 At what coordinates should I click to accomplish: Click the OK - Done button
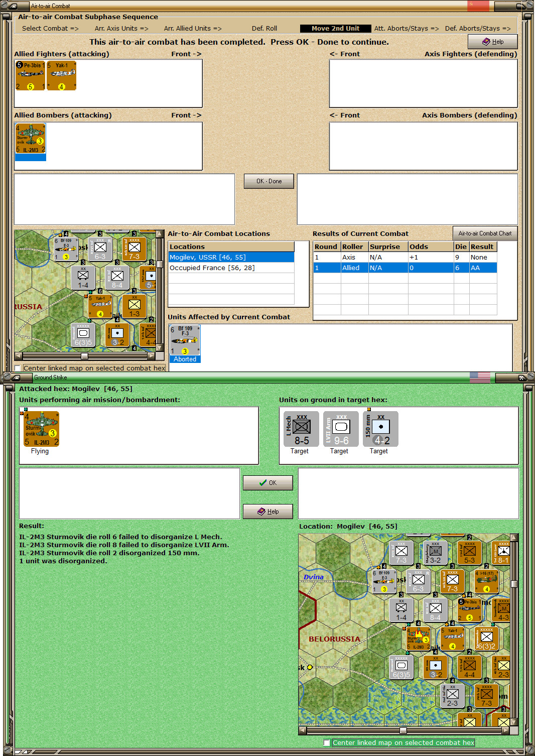tap(269, 181)
